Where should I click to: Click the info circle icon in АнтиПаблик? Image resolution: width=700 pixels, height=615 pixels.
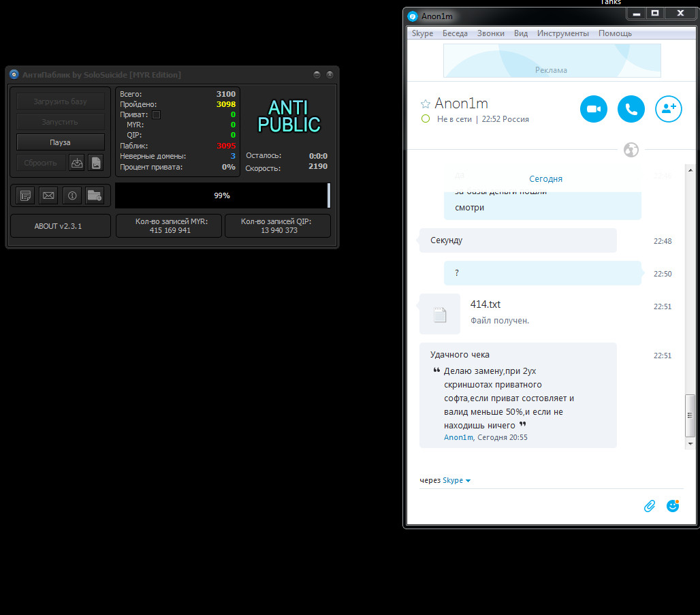[72, 195]
